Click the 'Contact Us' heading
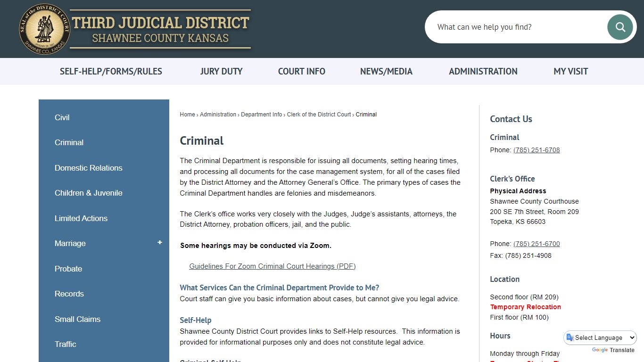Screen dimensions: 644x362 click(511, 119)
